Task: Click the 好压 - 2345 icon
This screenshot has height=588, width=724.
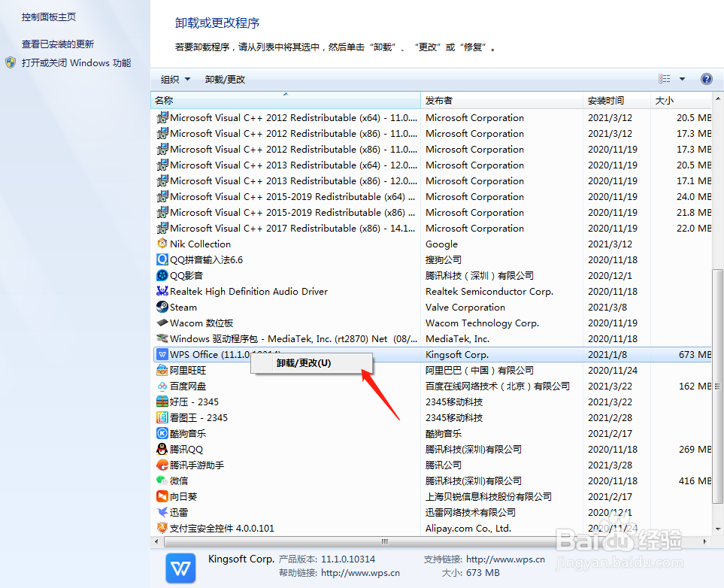Action: pos(162,402)
